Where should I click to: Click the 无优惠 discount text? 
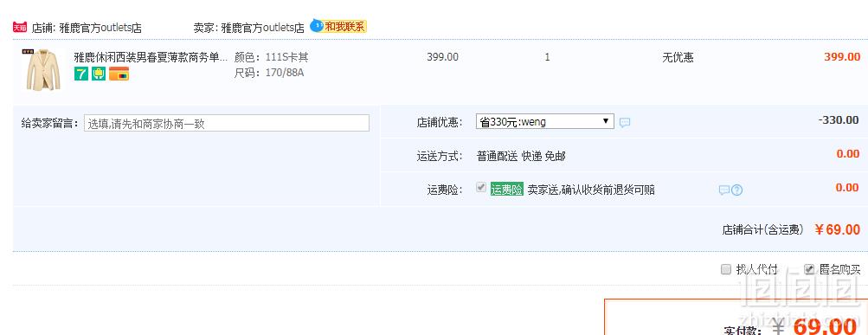tap(678, 58)
